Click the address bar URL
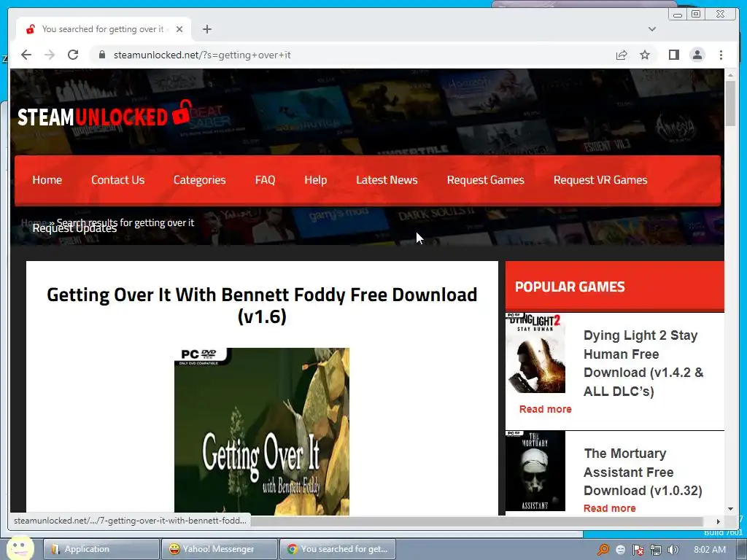The width and height of the screenshot is (747, 560). point(202,55)
